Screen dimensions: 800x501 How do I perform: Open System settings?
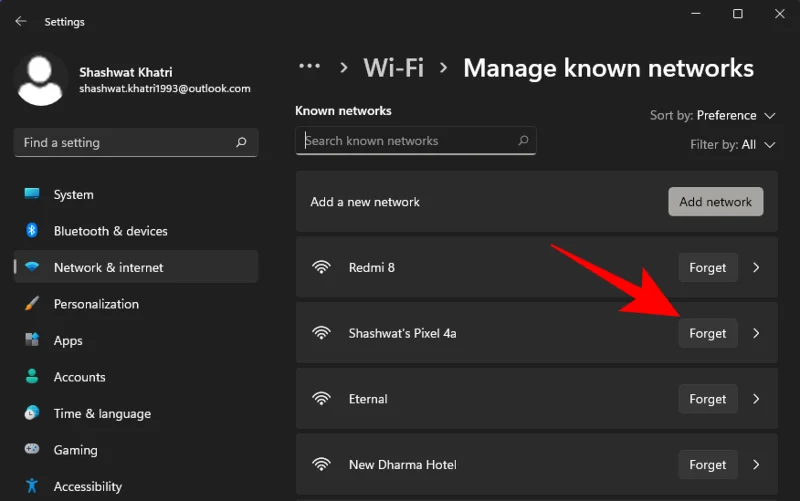coord(136,194)
